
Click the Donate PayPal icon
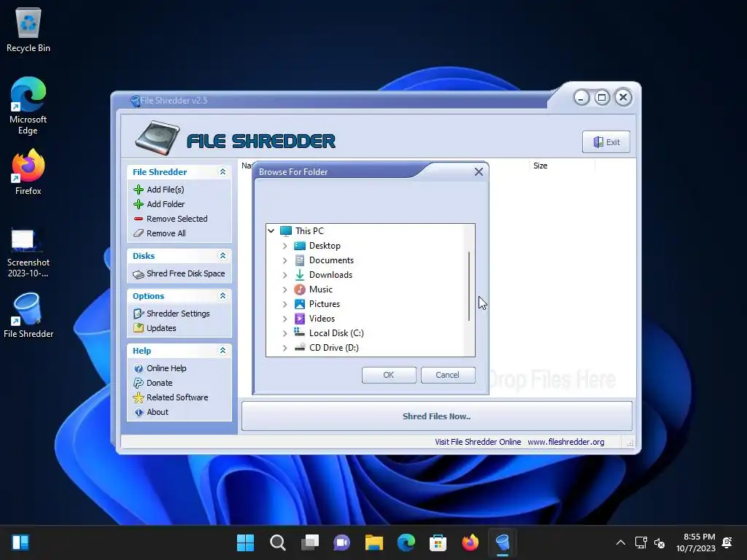pyautogui.click(x=139, y=383)
